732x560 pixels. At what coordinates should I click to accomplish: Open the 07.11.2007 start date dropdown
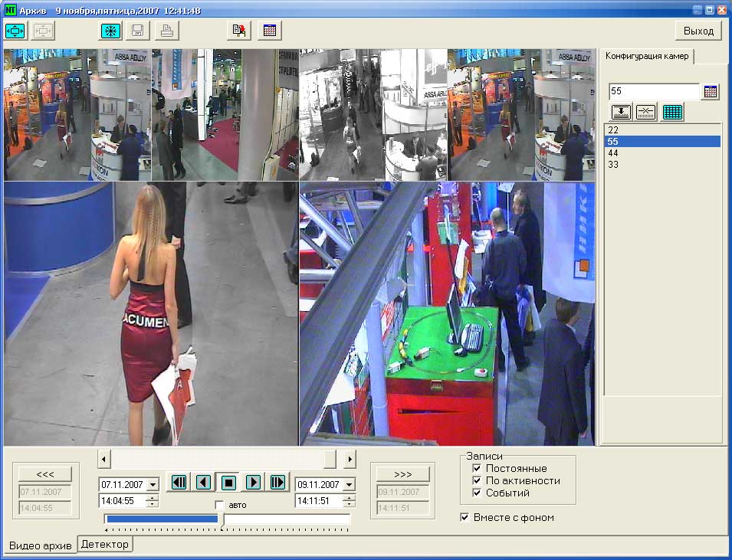click(x=153, y=485)
